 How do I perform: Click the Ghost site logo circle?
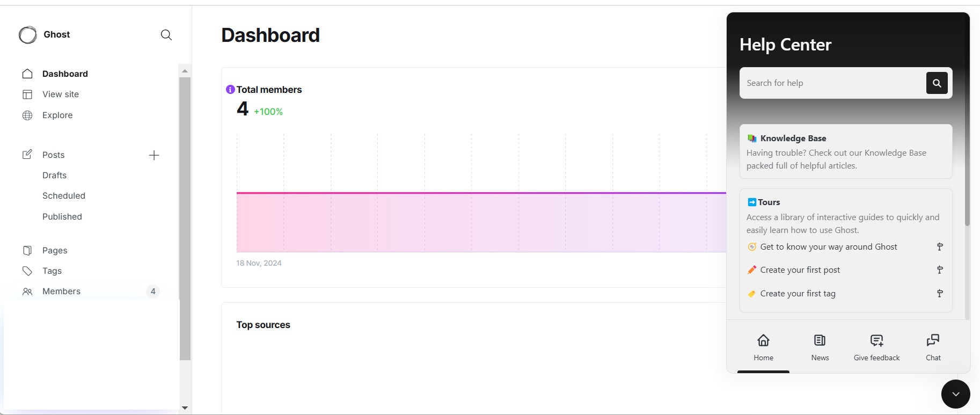coord(28,35)
